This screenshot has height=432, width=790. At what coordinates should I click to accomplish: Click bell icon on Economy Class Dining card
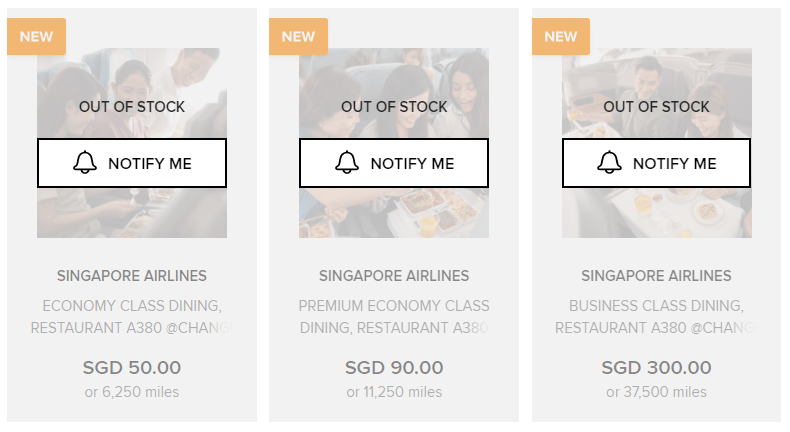(x=85, y=163)
